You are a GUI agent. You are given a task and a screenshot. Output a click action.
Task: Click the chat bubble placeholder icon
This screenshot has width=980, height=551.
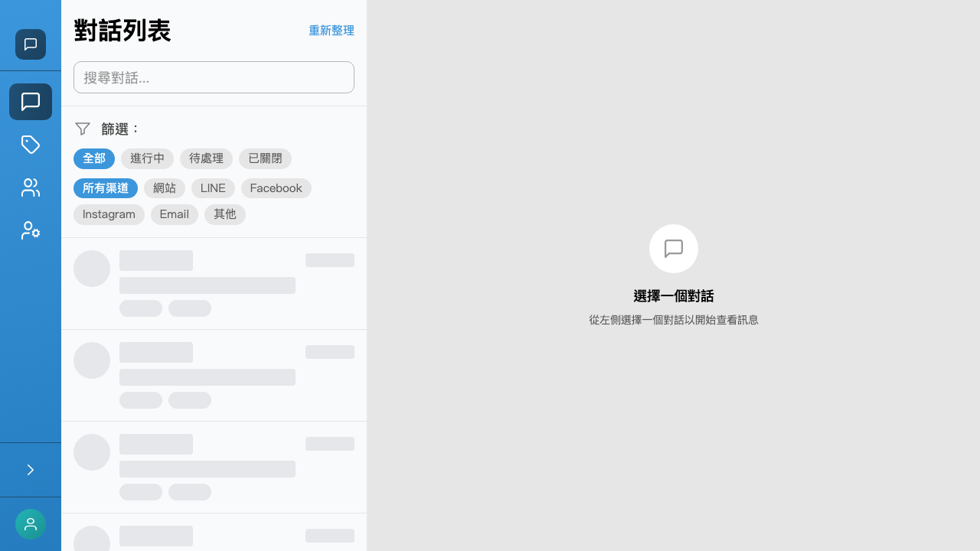coord(674,249)
